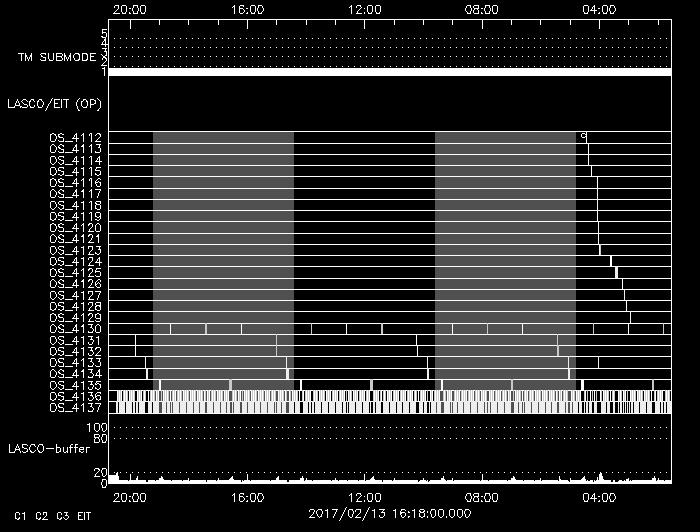
Task: Click the C2 legend label
Action: pyautogui.click(x=42, y=516)
